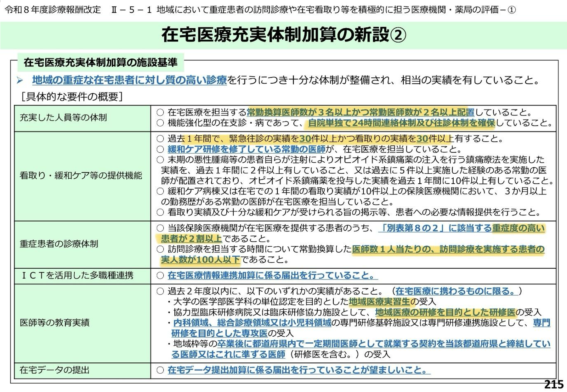The image size is (567, 392).
Task: Click highlighted text 常勤換算医師数が３名以上かつ常勤医師数が２名以上配置
Action: pyautogui.click(x=360, y=112)
